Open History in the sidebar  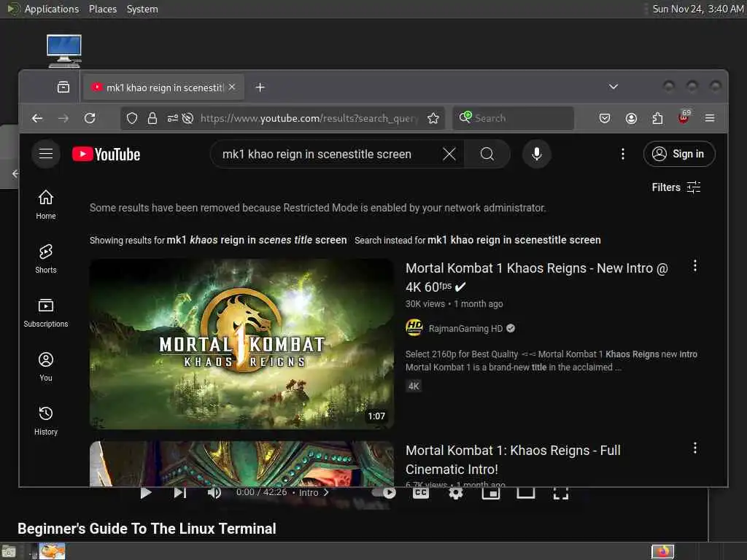[46, 421]
